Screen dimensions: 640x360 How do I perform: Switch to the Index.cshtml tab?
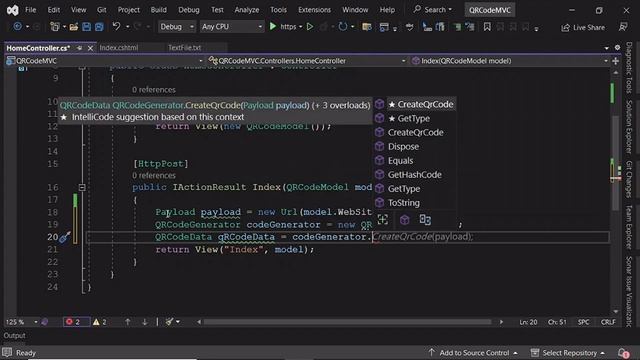pos(119,47)
